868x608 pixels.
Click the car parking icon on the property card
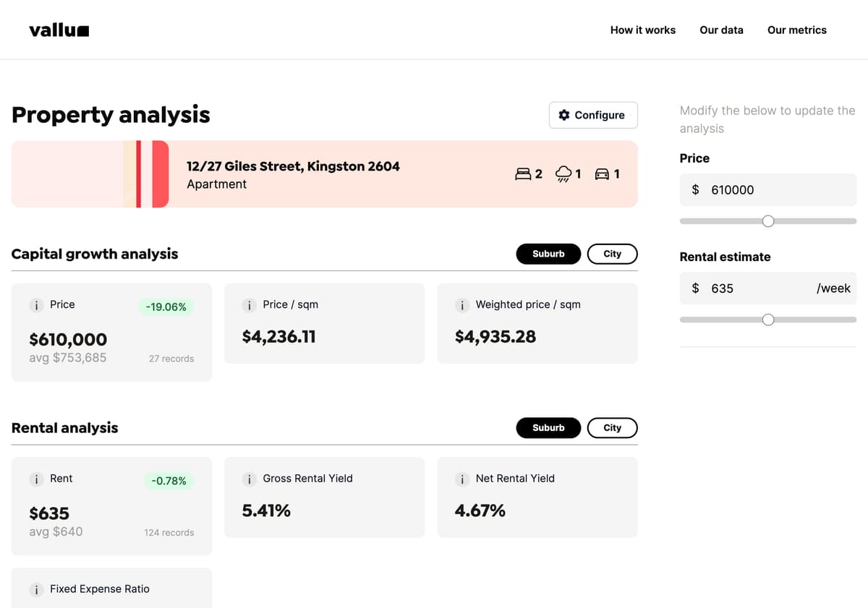pyautogui.click(x=601, y=174)
